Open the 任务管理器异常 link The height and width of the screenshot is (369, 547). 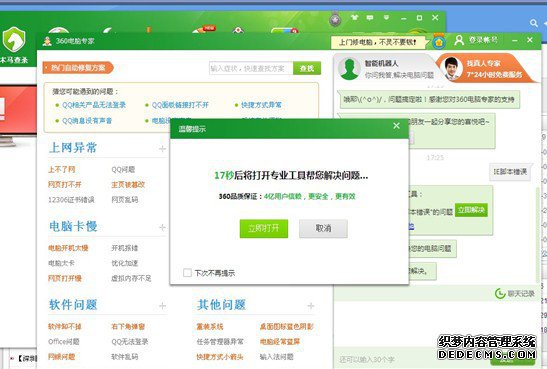220,342
